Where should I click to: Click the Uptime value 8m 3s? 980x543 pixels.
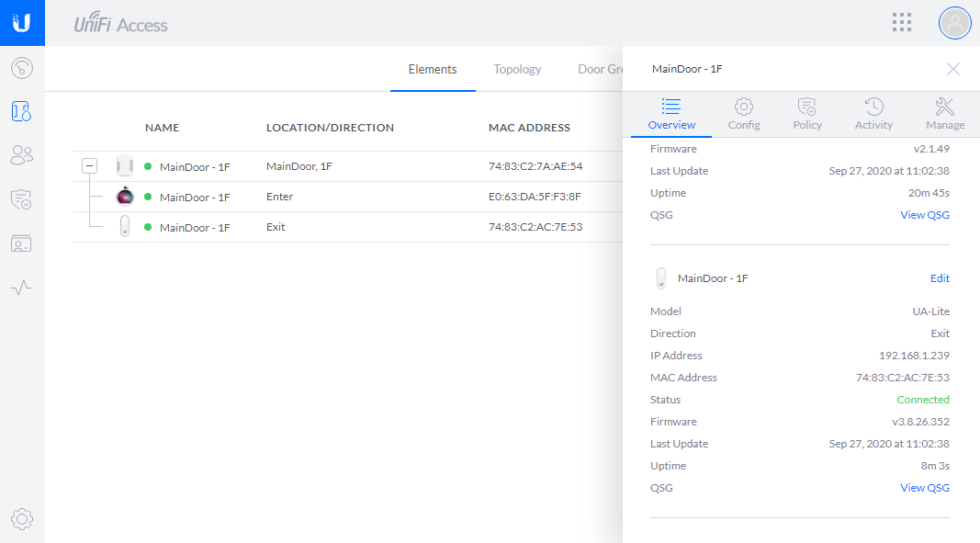coord(935,466)
